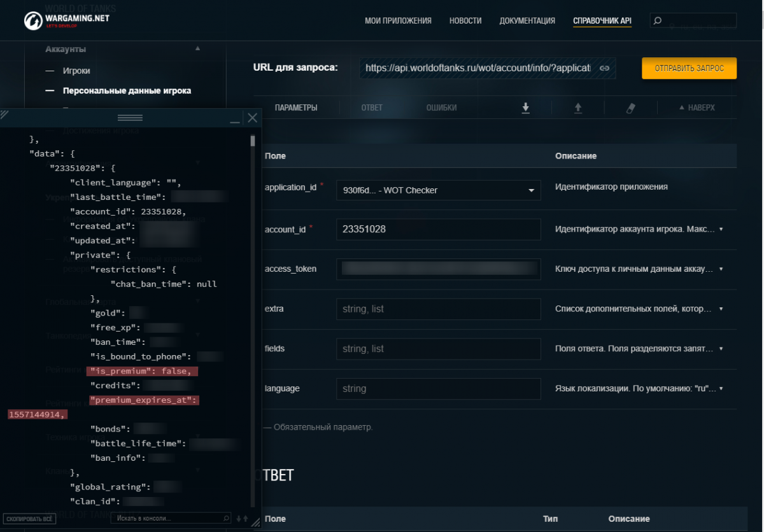Open the Документация menu item
Screen dimensions: 764x532
tap(527, 20)
